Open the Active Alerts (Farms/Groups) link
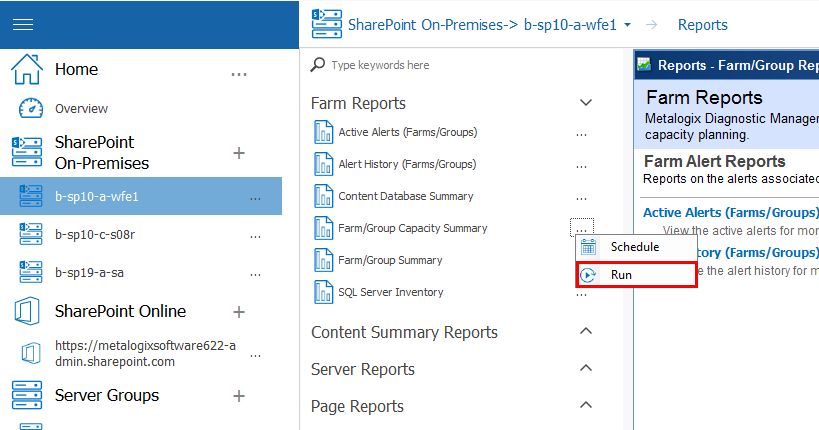 point(730,212)
